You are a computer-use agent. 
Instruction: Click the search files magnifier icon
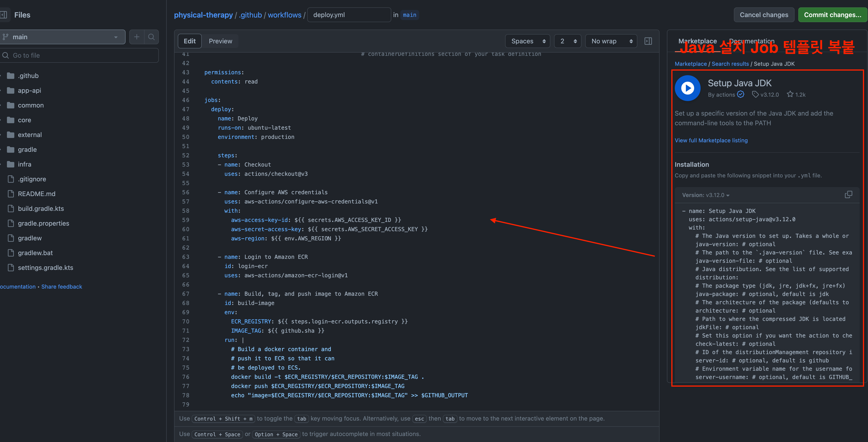pyautogui.click(x=151, y=37)
